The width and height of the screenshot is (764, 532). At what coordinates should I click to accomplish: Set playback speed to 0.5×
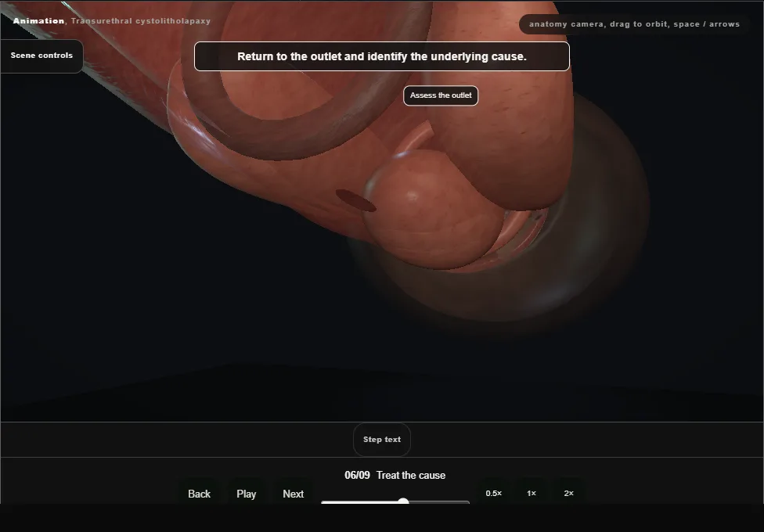[x=494, y=493]
